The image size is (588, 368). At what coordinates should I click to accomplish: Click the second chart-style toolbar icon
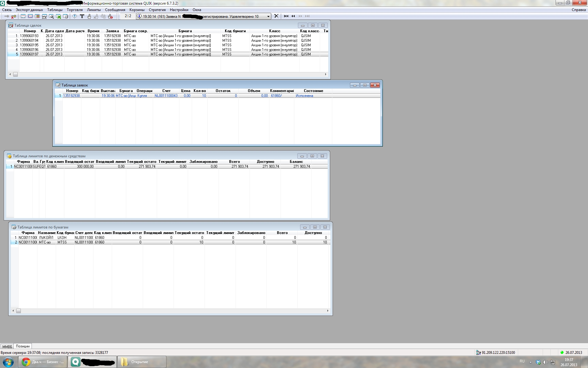click(x=30, y=16)
